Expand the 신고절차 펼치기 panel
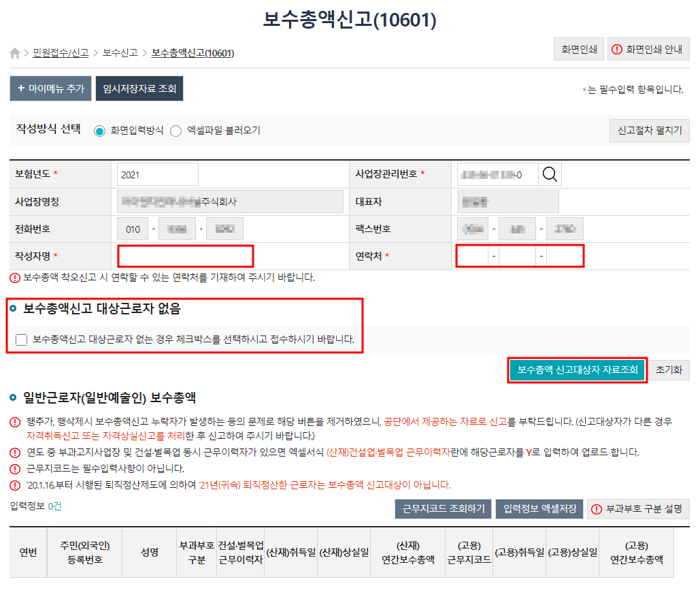 click(x=649, y=130)
